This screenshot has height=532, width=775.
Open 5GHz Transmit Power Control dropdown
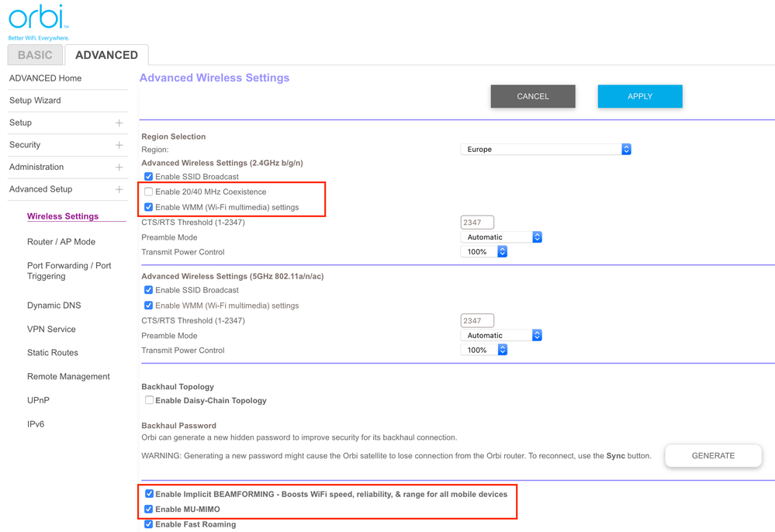pyautogui.click(x=485, y=351)
